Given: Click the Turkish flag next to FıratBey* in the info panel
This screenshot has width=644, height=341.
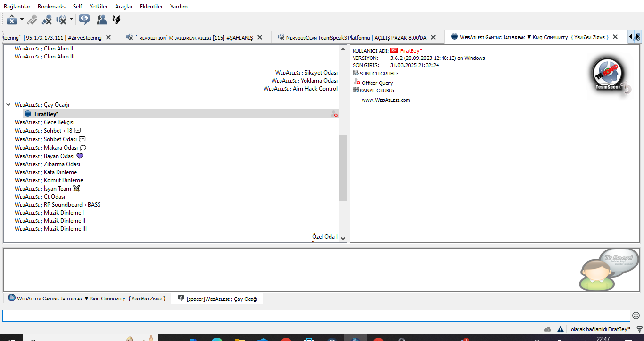Looking at the screenshot, I should pos(394,50).
